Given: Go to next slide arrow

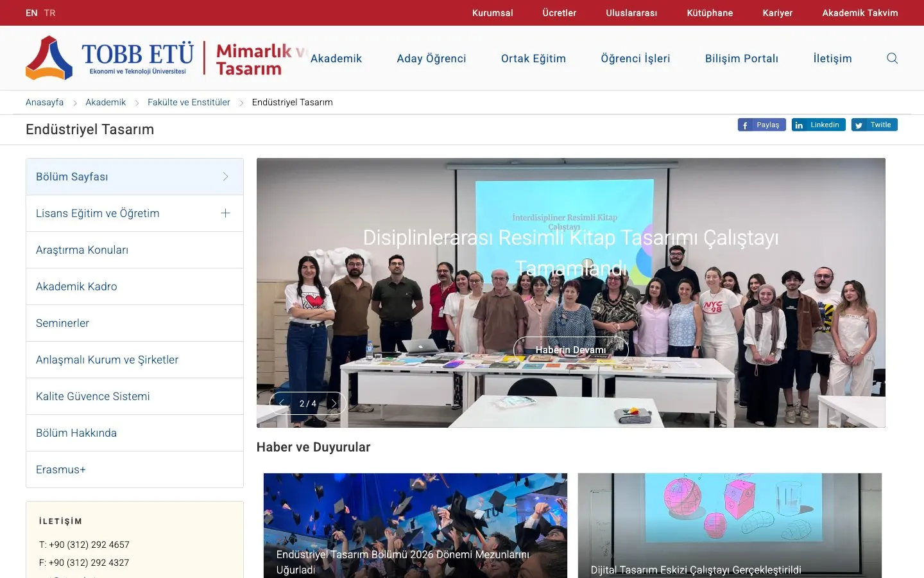Looking at the screenshot, I should coord(334,403).
